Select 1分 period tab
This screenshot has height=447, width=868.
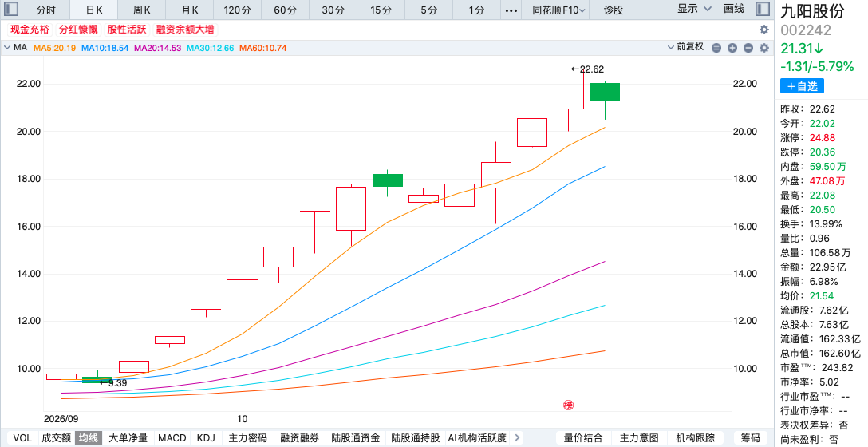click(x=476, y=10)
